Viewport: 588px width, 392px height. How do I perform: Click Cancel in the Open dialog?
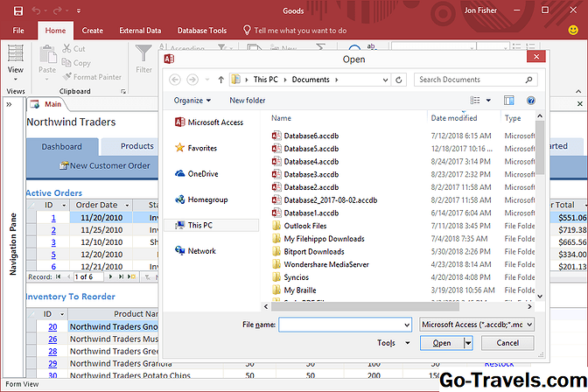click(507, 343)
